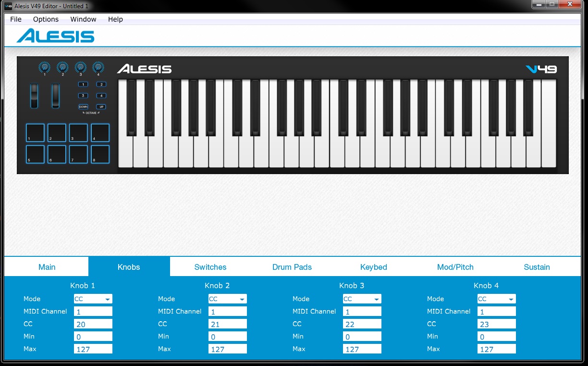Open the Options menu
588x366 pixels.
coord(46,19)
